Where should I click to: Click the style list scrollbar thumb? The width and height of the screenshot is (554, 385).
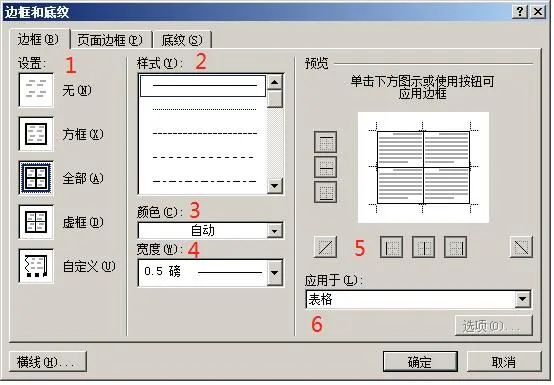(x=275, y=99)
